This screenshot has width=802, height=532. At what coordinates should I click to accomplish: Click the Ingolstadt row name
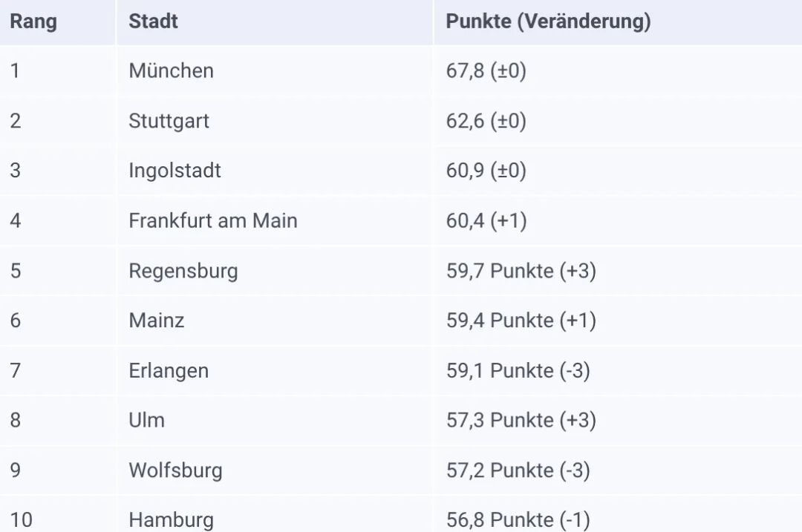[175, 171]
